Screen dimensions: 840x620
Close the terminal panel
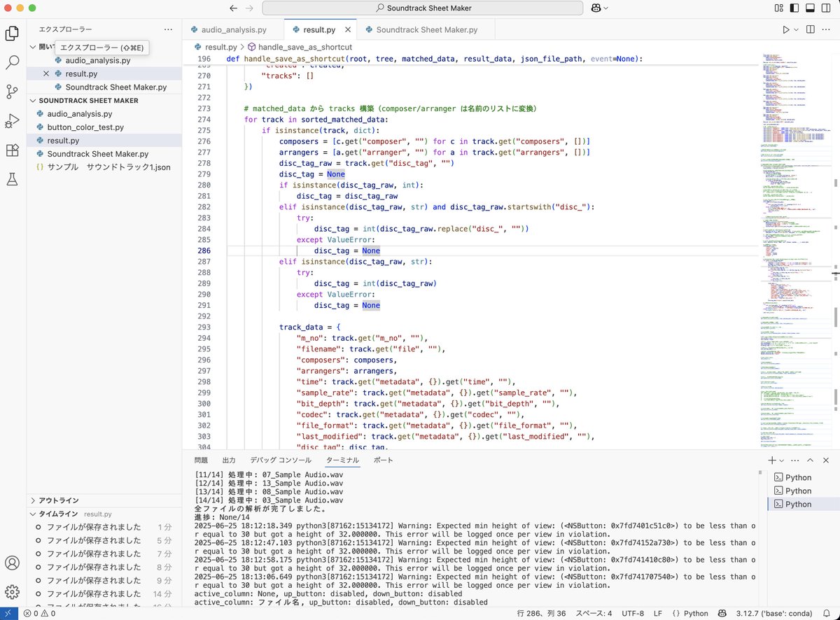[x=827, y=460]
